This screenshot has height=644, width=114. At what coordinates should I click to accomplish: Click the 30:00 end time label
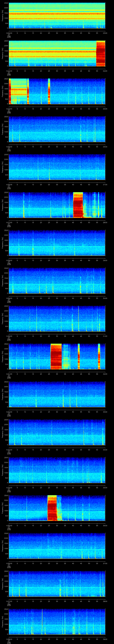coord(105,298)
